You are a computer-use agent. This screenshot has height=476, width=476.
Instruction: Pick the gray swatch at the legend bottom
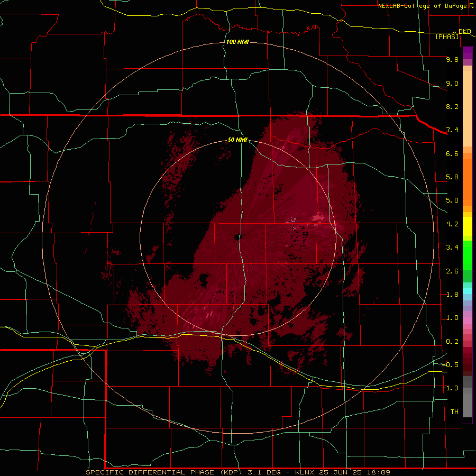point(467,405)
